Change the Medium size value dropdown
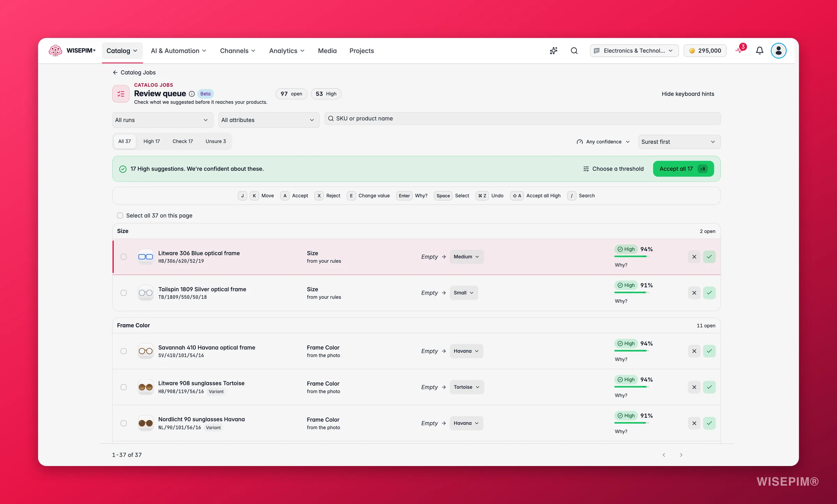The height and width of the screenshot is (504, 837). click(x=466, y=257)
